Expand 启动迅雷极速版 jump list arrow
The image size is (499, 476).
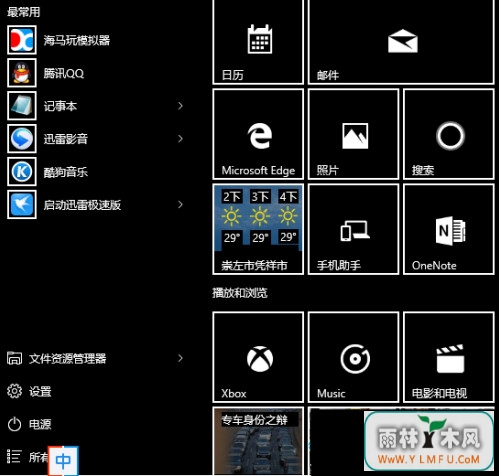click(180, 204)
